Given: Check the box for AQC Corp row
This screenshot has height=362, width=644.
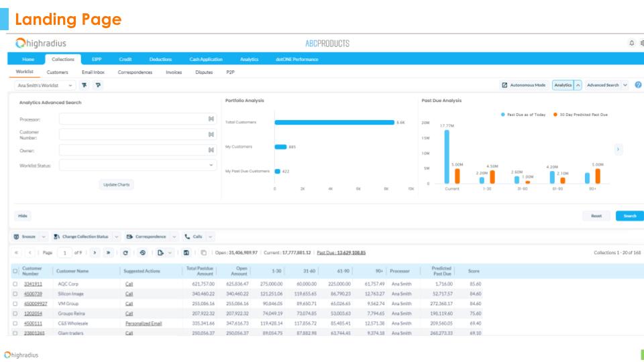Looking at the screenshot, I should click(15, 284).
